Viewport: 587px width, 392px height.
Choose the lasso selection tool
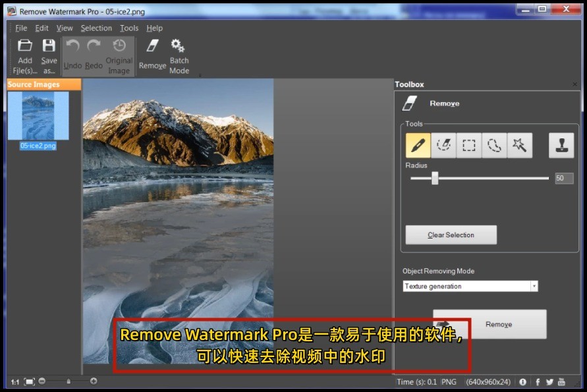point(493,145)
